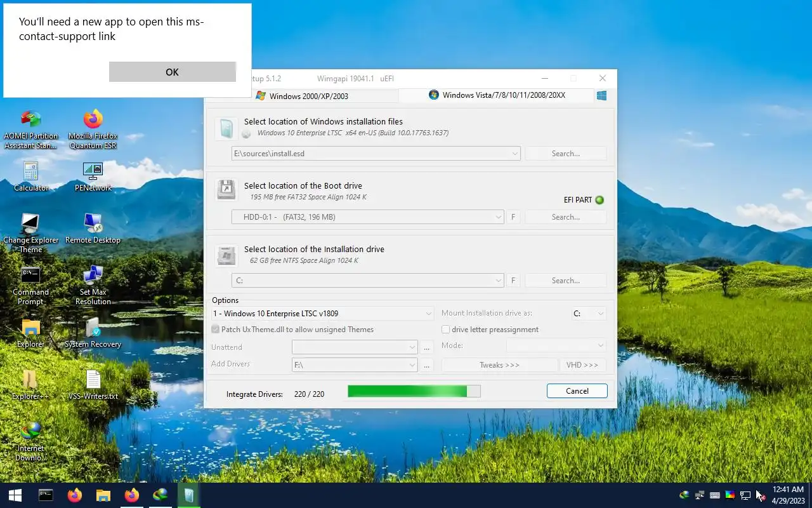Open the VHD >>> options
This screenshot has height=508, width=812.
(582, 365)
